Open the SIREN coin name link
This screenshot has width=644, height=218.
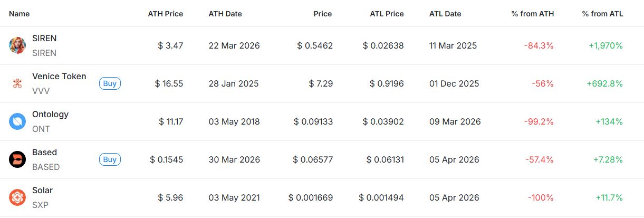[x=44, y=39]
